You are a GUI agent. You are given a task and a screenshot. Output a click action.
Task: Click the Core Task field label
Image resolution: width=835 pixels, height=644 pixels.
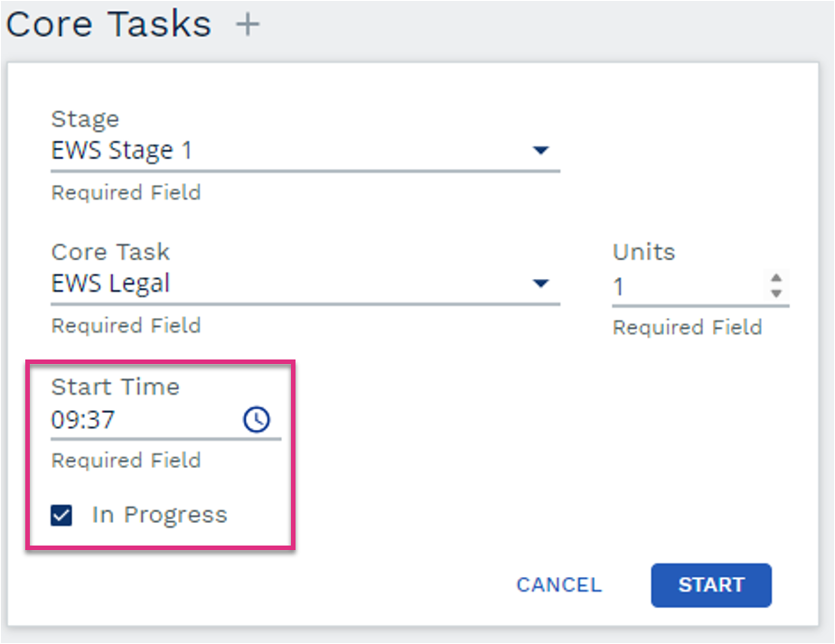110,252
